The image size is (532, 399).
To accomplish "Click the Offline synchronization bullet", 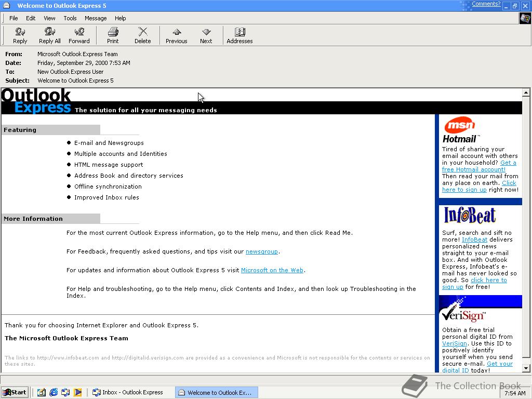I will pos(108,187).
